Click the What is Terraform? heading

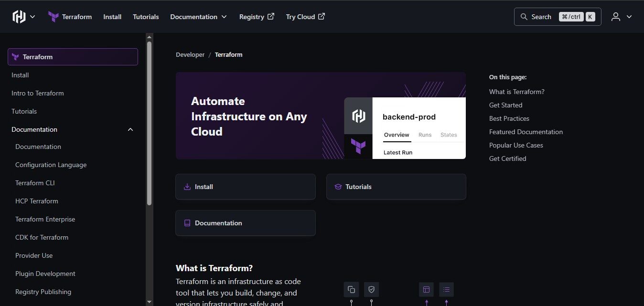214,268
